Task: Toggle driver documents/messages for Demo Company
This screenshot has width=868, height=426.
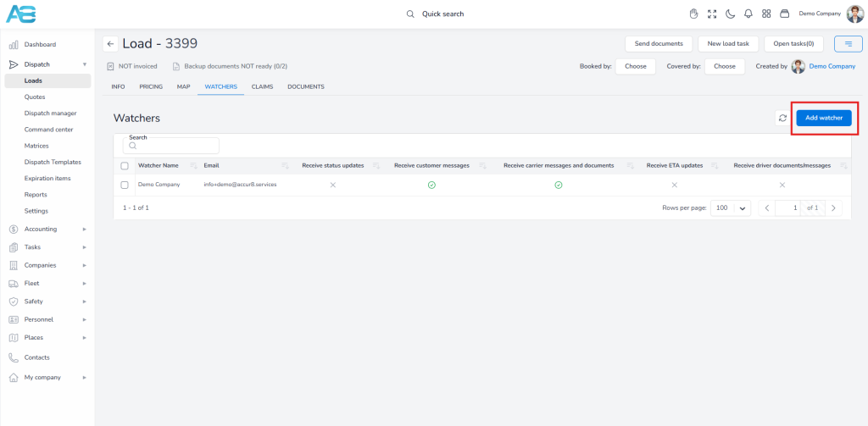Action: [x=782, y=185]
